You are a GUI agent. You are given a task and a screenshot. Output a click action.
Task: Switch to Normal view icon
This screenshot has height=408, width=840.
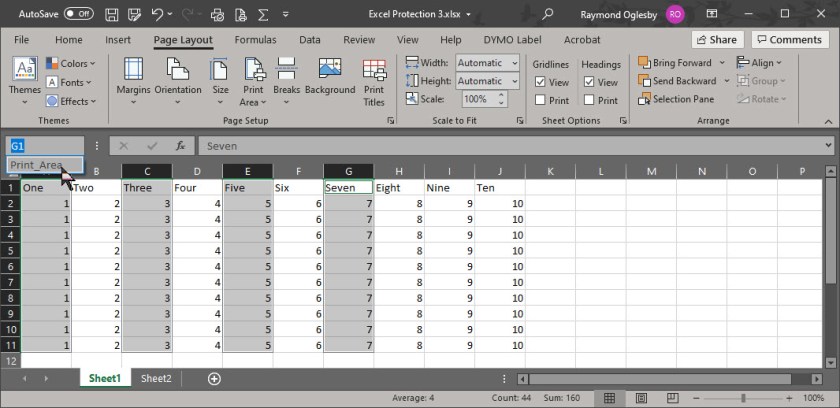609,398
